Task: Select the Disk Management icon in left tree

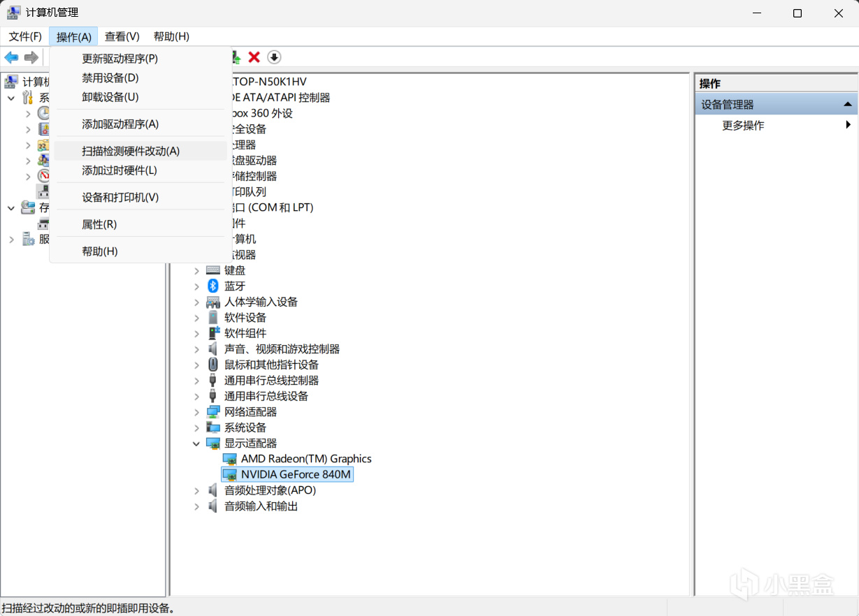Action: point(43,223)
